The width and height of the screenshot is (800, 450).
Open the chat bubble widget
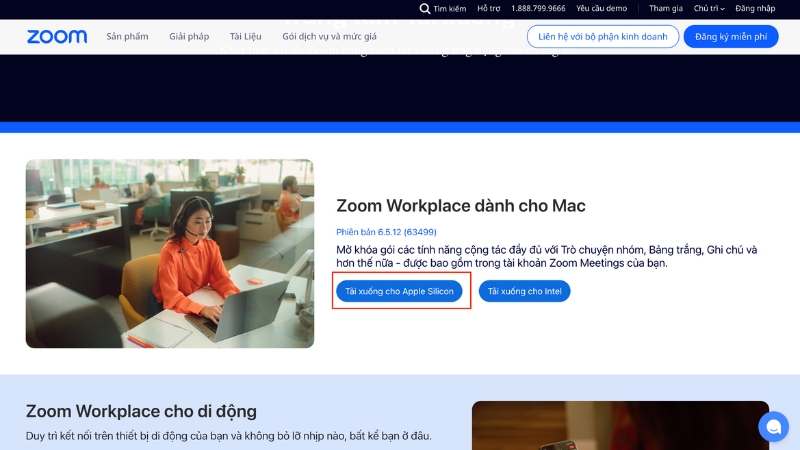pos(773,426)
